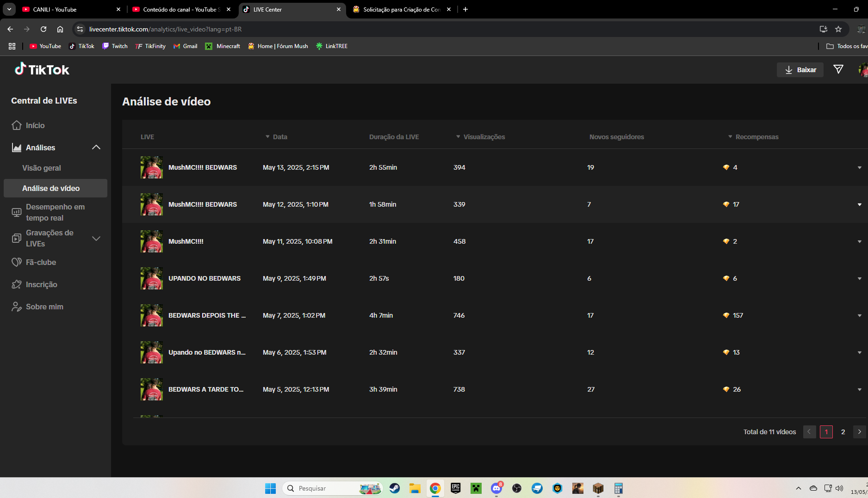Open the Minecraft bookmark
The image size is (868, 498).
[223, 46]
